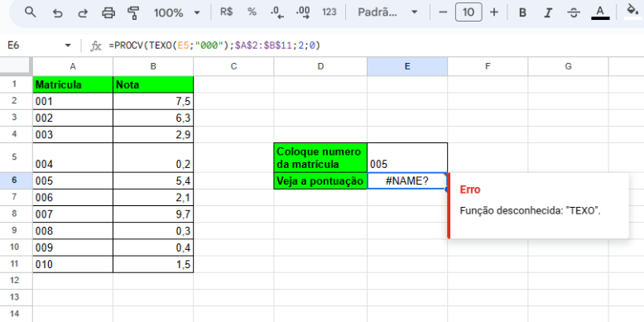
Task: Select column D header
Action: point(320,66)
